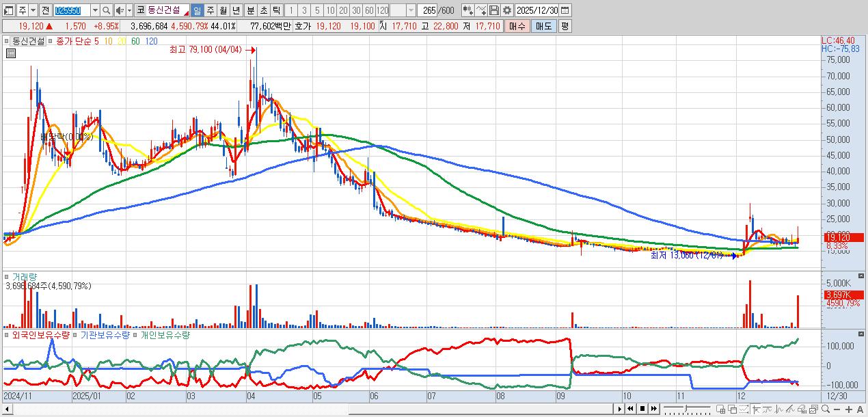Click the curve line chart icon

click(768, 409)
